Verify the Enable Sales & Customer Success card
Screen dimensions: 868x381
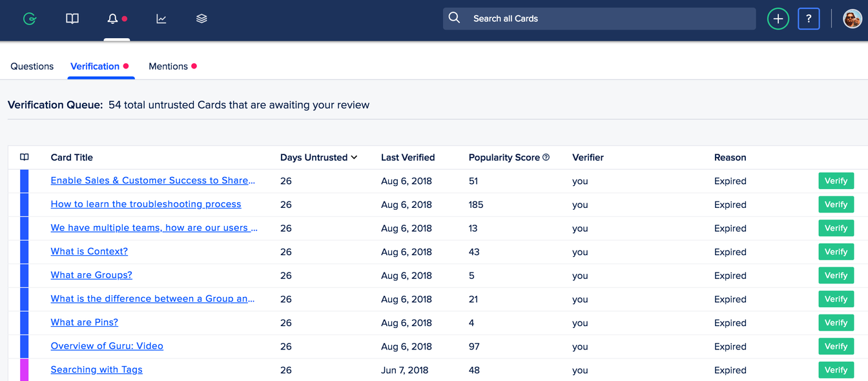[836, 181]
